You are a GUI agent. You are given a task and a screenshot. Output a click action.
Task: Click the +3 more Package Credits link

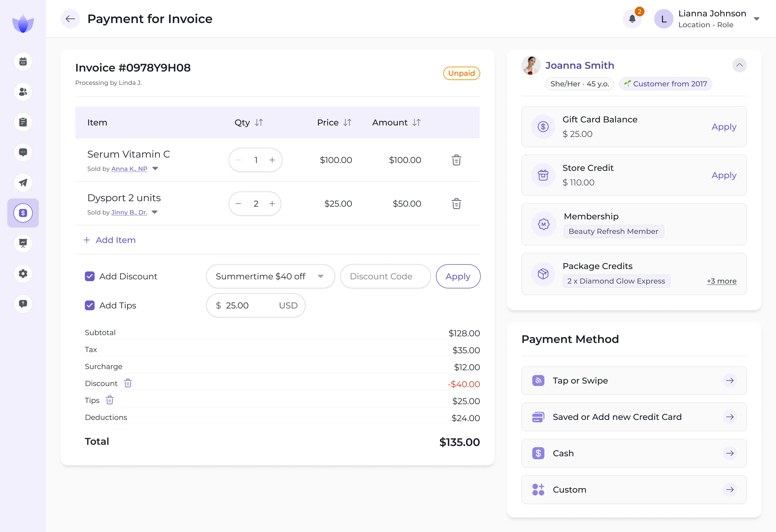(x=721, y=281)
